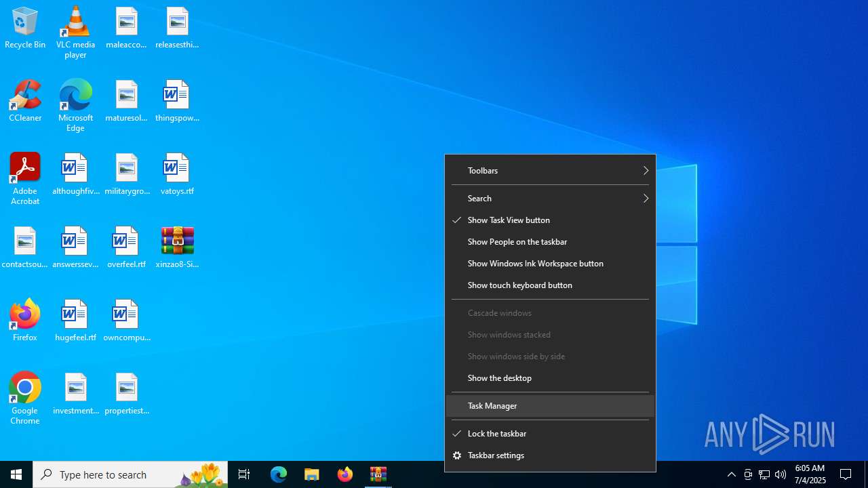Open the Action Center notifications
868x488 pixels.
846,474
